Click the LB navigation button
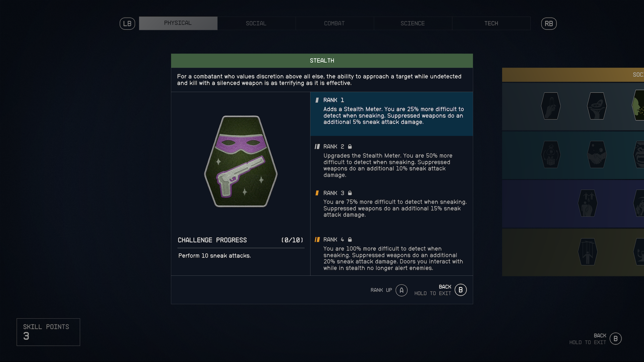This screenshot has width=644, height=362. coord(127,23)
